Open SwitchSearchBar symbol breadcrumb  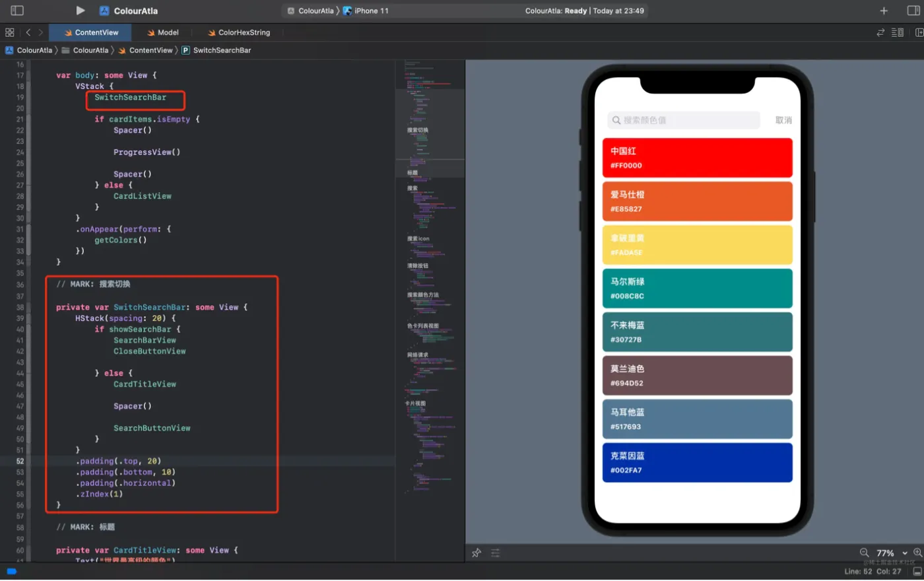point(216,50)
